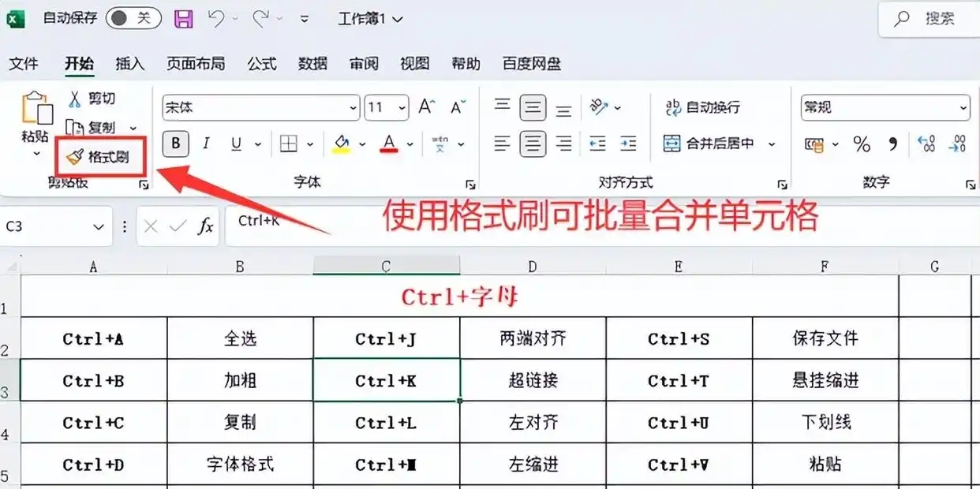Toggle Bold formatting button
This screenshot has width=980, height=489.
(x=175, y=144)
